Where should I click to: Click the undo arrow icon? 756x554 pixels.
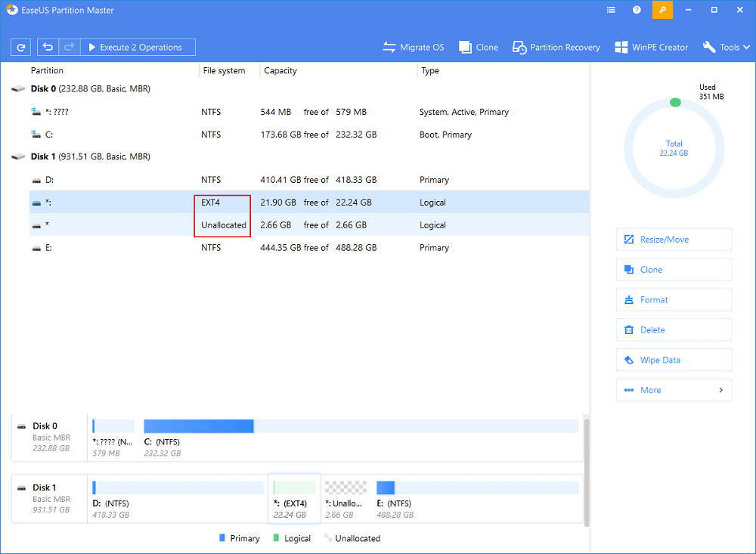[48, 47]
